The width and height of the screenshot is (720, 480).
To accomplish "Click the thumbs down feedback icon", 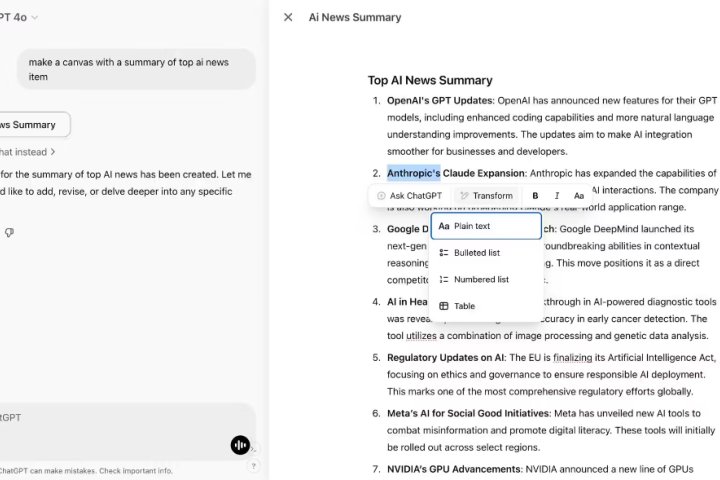I will coord(9,232).
